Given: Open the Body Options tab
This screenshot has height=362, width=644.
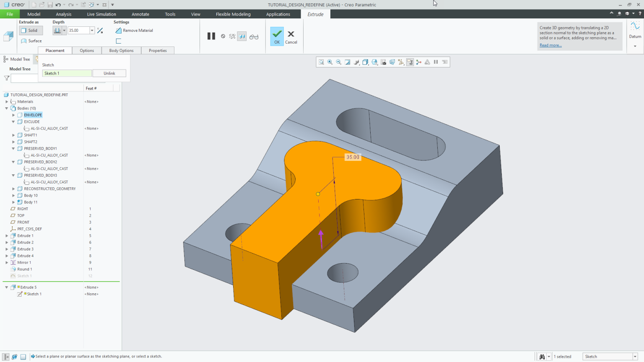Looking at the screenshot, I should pos(121,50).
